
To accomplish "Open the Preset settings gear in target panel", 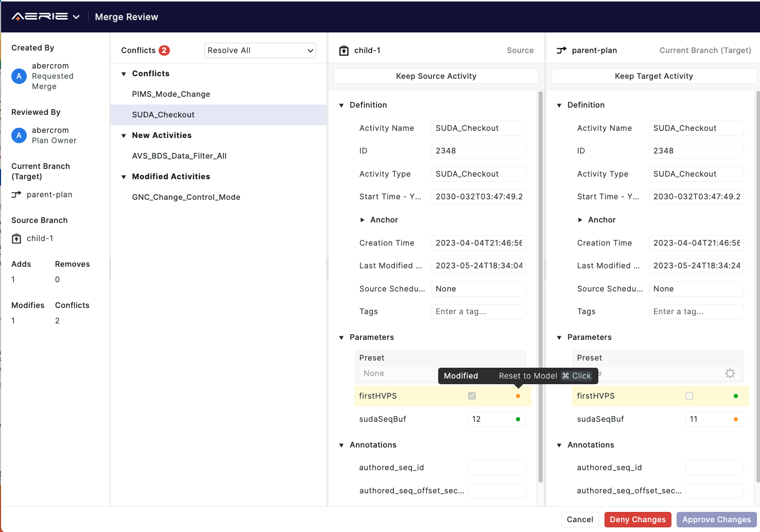I will pyautogui.click(x=730, y=373).
